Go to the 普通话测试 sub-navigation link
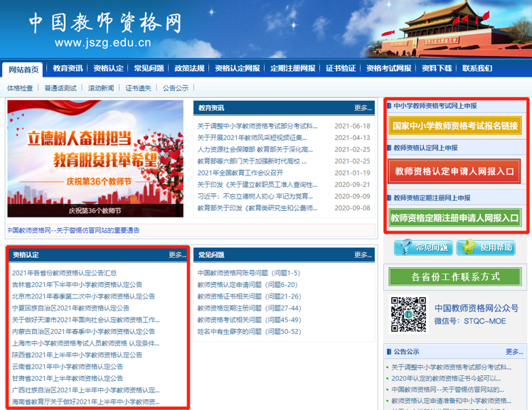 click(x=60, y=88)
